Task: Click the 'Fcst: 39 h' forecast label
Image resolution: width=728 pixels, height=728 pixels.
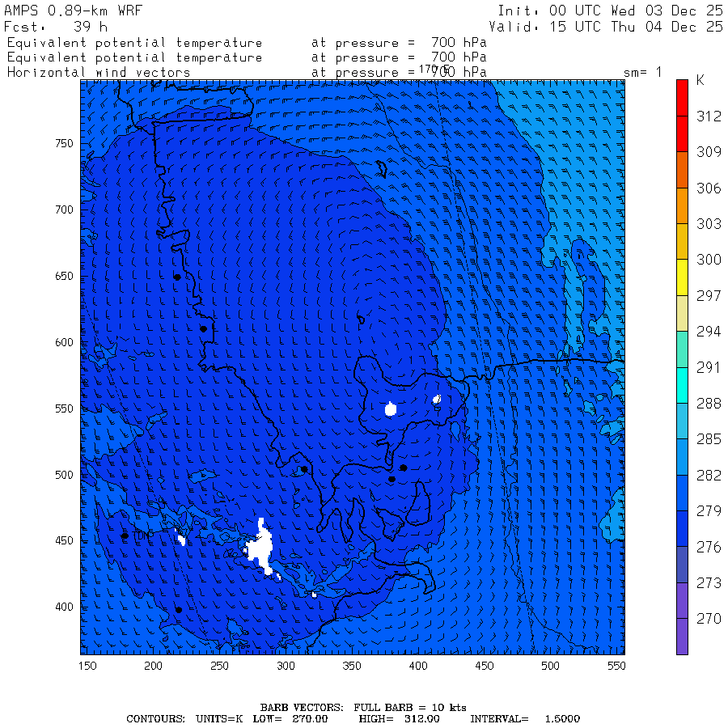Action: pyautogui.click(x=56, y=27)
